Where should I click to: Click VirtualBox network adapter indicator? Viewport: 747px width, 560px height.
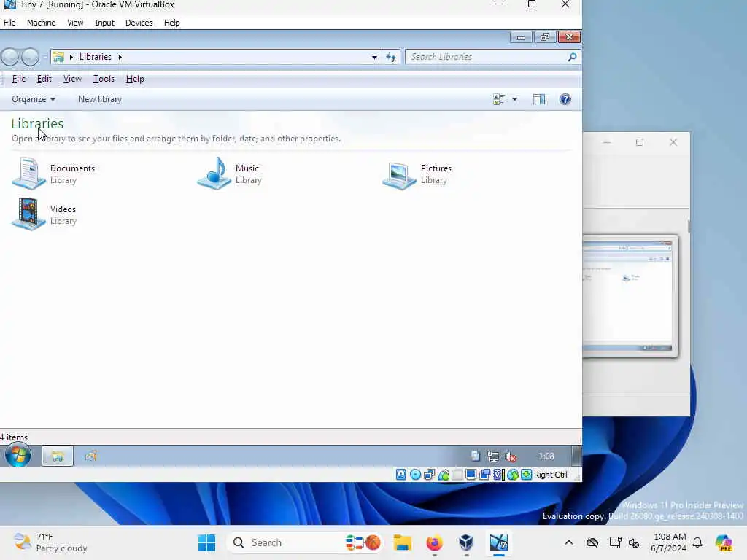coord(429,474)
